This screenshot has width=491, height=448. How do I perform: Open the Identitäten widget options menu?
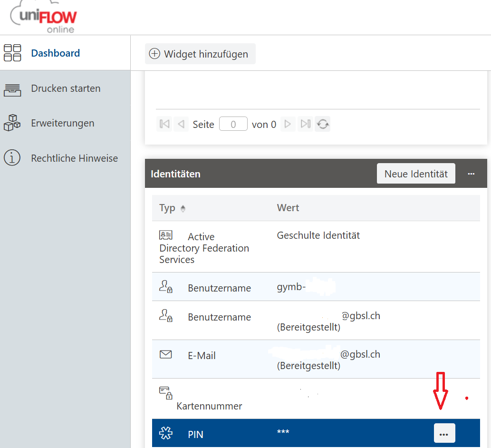coord(471,174)
